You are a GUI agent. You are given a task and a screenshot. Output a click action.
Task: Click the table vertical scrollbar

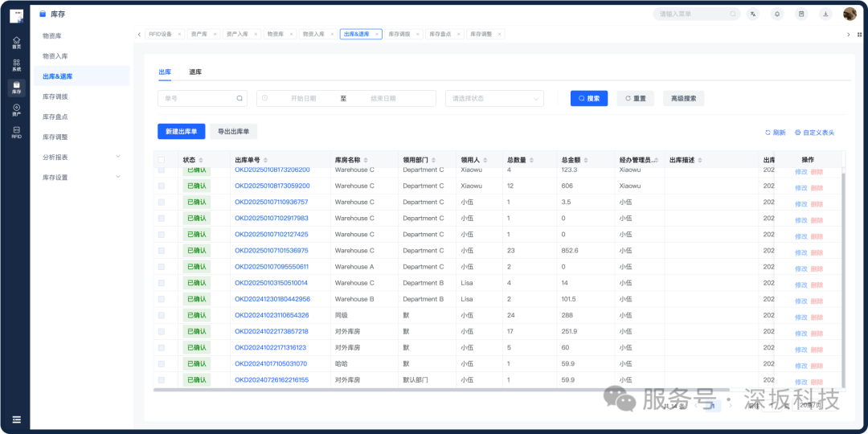[843, 280]
